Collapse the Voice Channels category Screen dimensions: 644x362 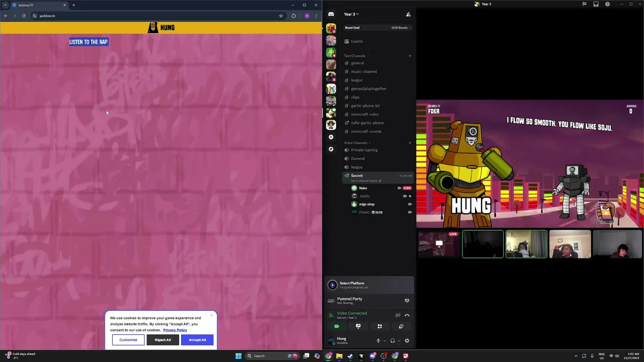(357, 143)
